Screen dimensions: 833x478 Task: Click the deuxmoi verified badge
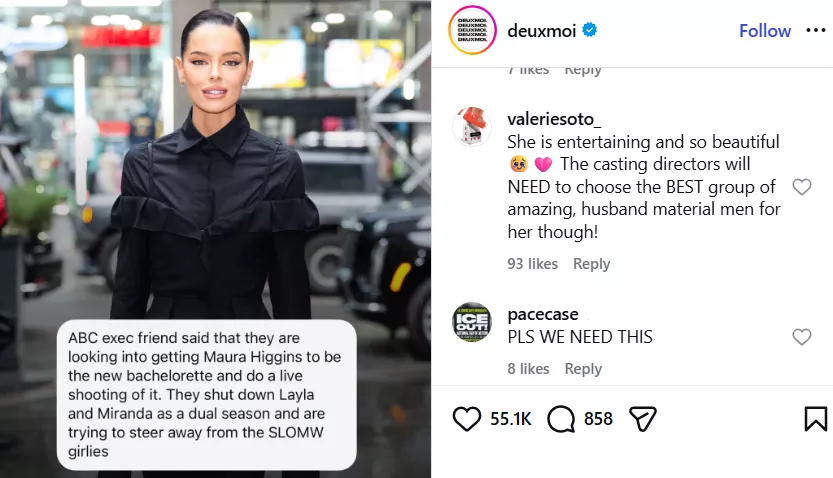pyautogui.click(x=589, y=30)
